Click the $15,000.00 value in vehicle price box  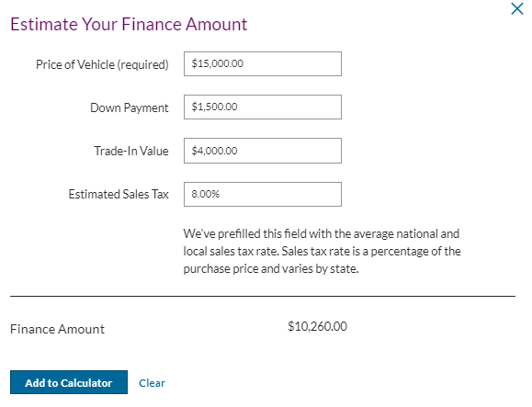coord(217,63)
